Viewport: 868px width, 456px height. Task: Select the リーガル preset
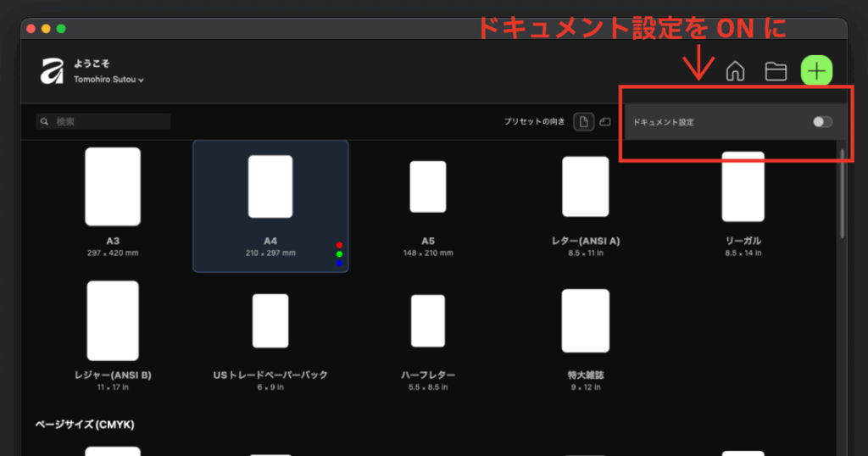click(743, 186)
